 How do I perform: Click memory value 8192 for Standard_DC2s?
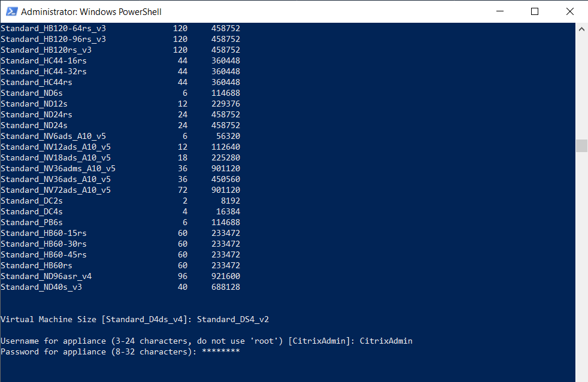[x=231, y=201]
